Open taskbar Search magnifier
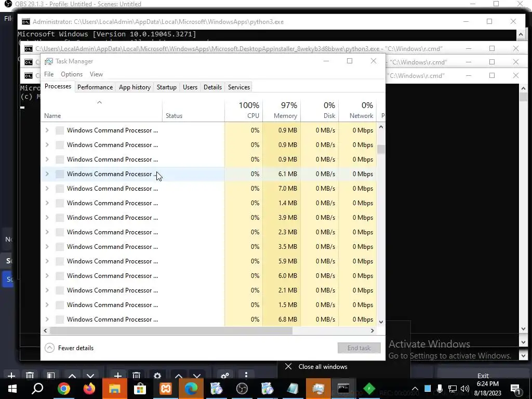Image resolution: width=532 pixels, height=399 pixels. pyautogui.click(x=37, y=389)
